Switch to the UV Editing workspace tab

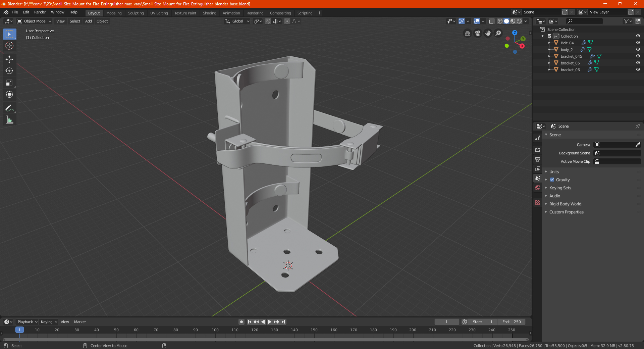tap(159, 13)
